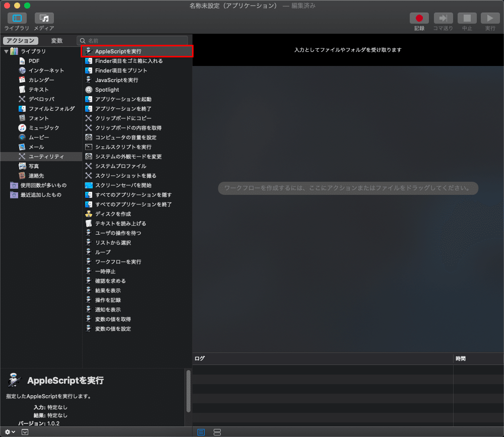
Task: Click the 記録 record button
Action: click(x=419, y=18)
